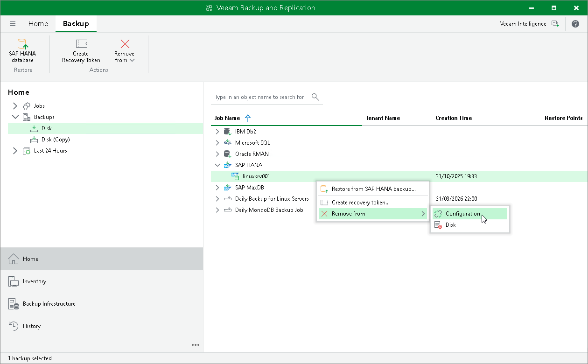Click the Disk (Copy) icon in tree
Screen dimensions: 588x364
(34, 140)
